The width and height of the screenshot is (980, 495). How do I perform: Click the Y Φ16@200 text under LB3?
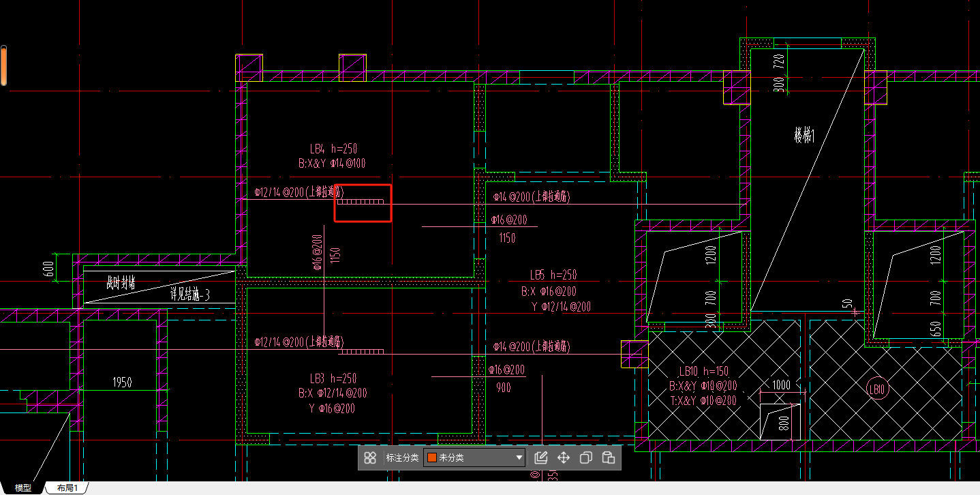pos(332,409)
